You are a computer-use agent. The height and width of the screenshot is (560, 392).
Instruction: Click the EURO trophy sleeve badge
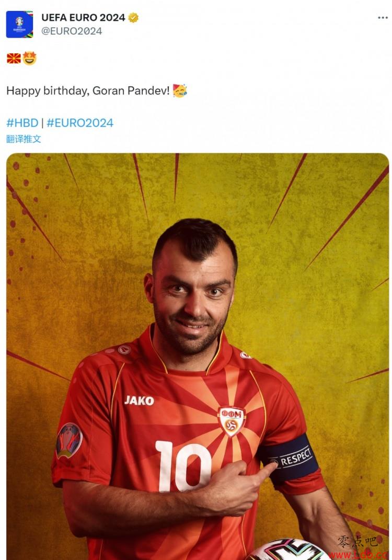click(70, 440)
